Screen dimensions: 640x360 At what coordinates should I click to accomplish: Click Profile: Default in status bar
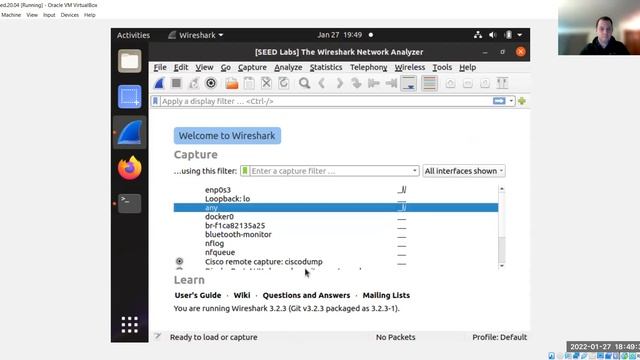click(499, 337)
